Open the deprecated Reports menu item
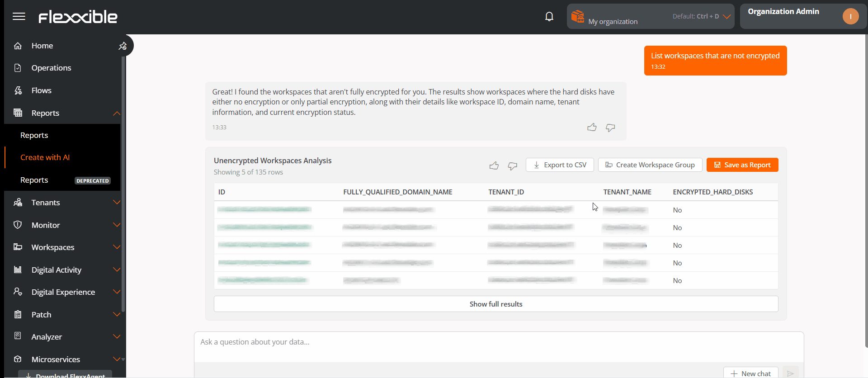This screenshot has width=868, height=378. tap(34, 180)
